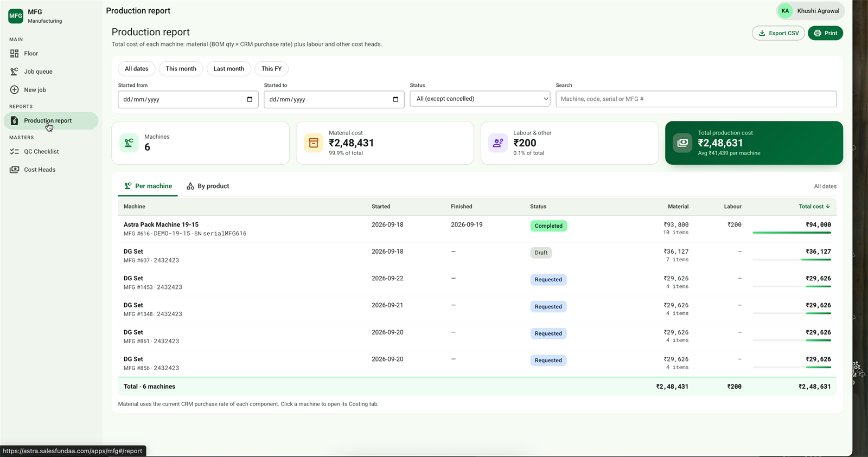
Task: Click the Completed status badge
Action: (x=548, y=226)
